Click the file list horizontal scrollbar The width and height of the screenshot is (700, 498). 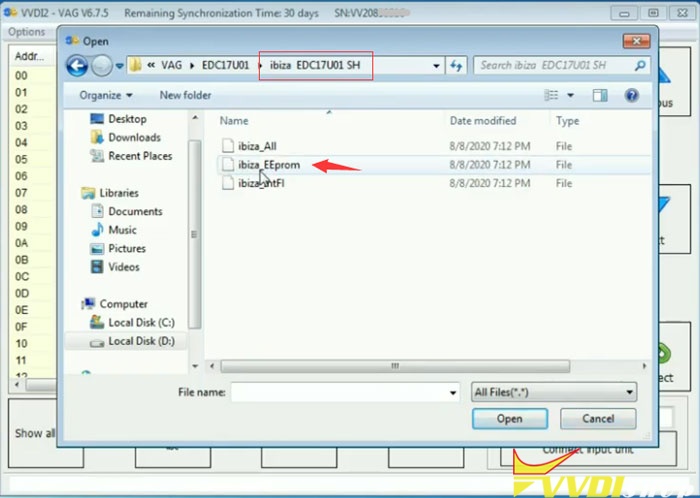(395, 366)
